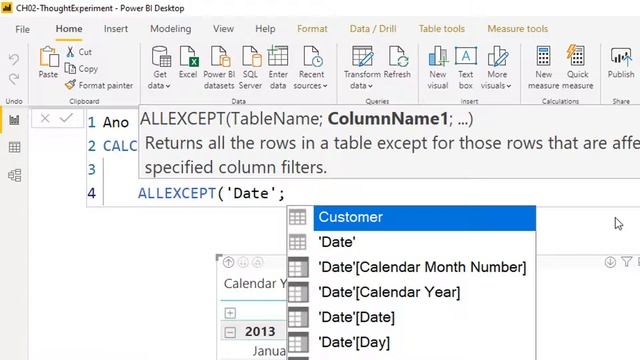Click the Publish icon
Viewport: 640px width, 360px height.
click(x=621, y=57)
